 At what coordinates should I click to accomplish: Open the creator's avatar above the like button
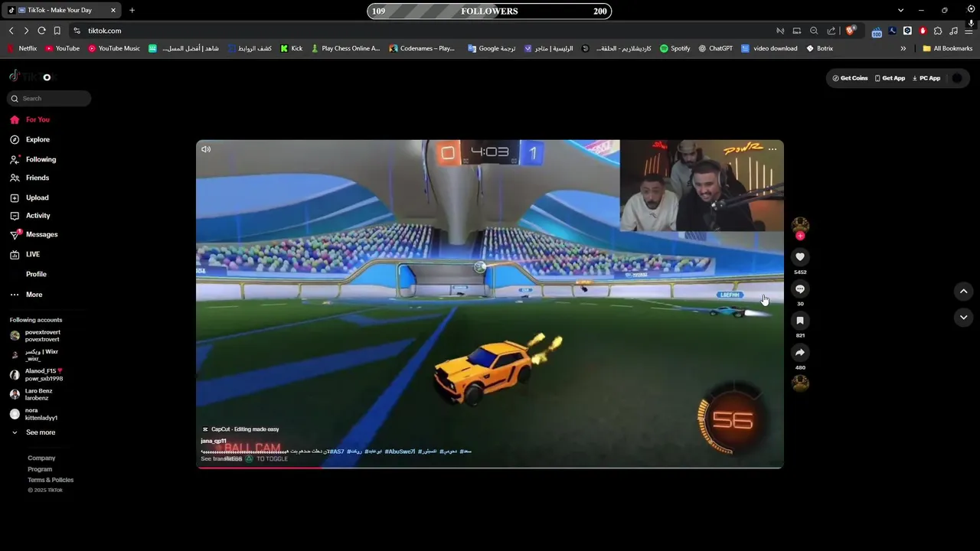pos(800,224)
